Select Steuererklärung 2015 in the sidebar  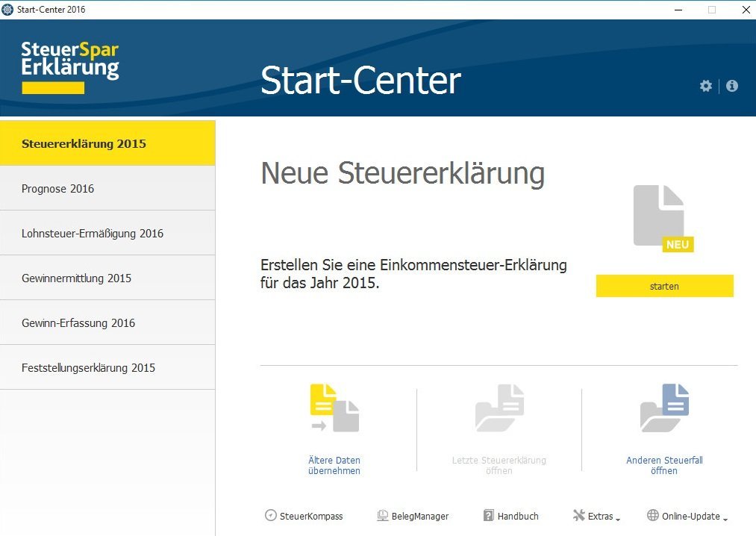[x=107, y=143]
